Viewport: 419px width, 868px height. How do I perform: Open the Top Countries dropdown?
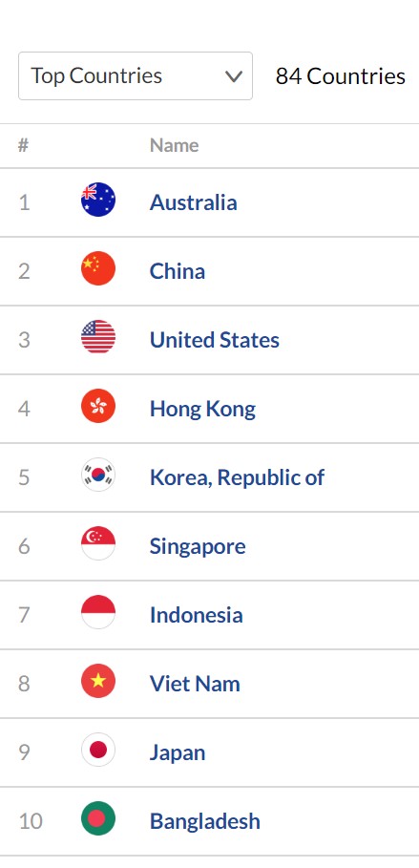(x=136, y=75)
